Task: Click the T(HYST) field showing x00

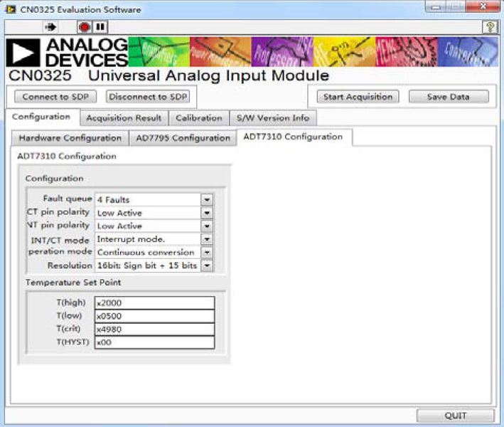Action: tap(154, 342)
